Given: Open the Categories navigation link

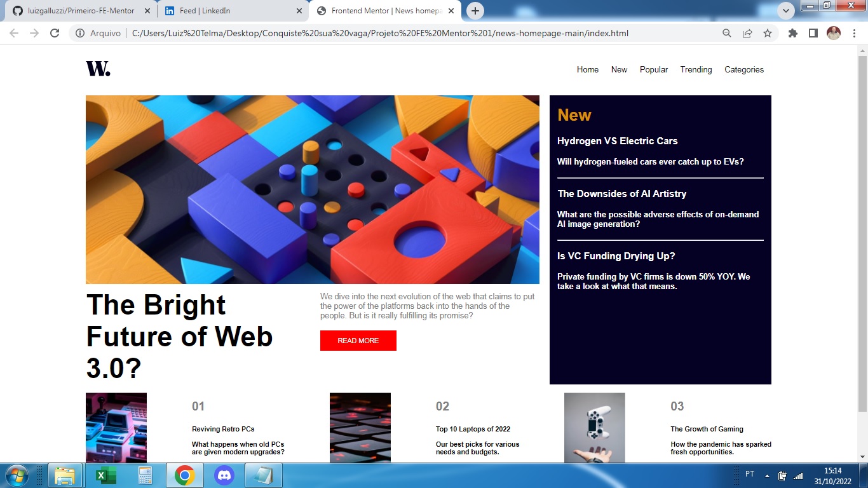Looking at the screenshot, I should click(x=744, y=70).
